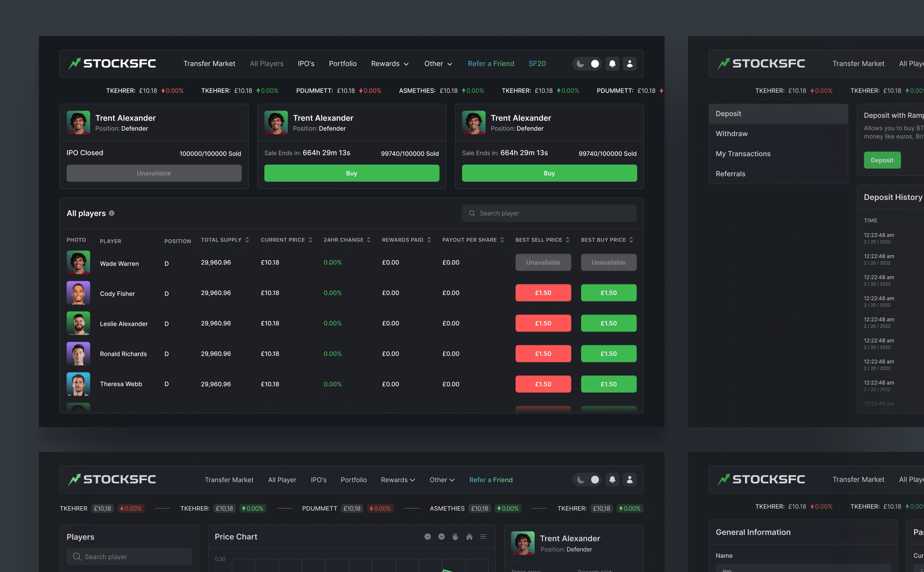This screenshot has height=572, width=924.
Task: Click the notification bell in the lower header
Action: click(612, 480)
